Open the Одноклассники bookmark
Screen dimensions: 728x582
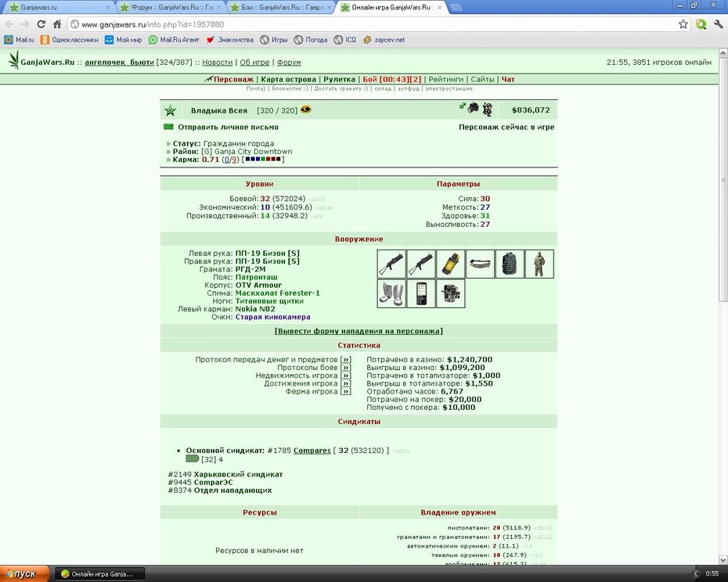tap(69, 40)
